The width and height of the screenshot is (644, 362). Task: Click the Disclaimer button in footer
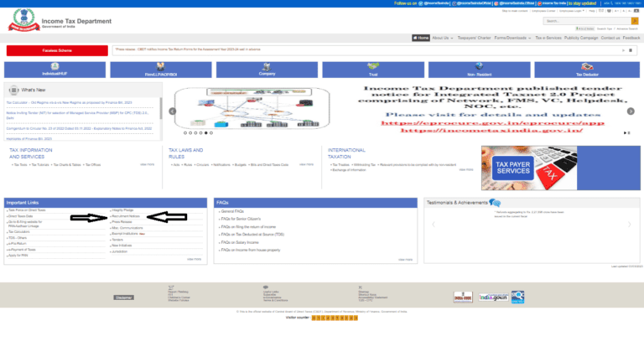click(x=123, y=297)
